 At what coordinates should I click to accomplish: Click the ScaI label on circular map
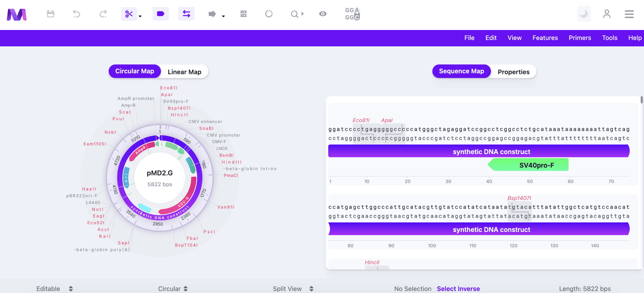(x=125, y=112)
